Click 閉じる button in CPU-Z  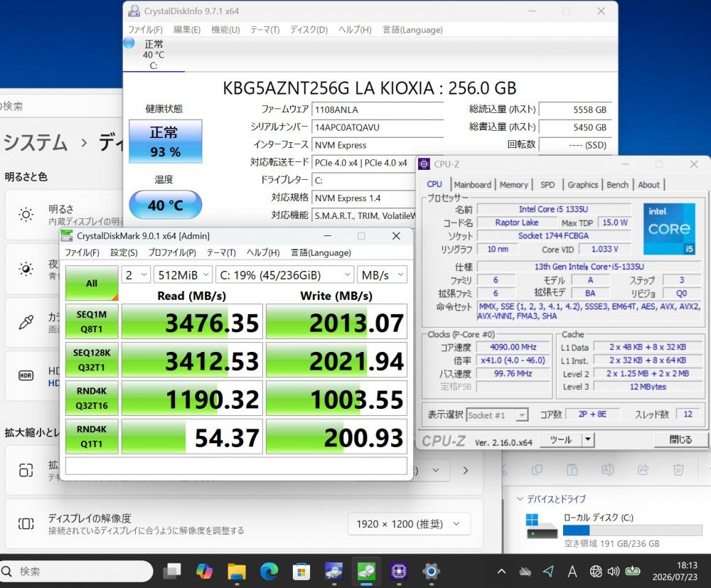click(x=680, y=439)
